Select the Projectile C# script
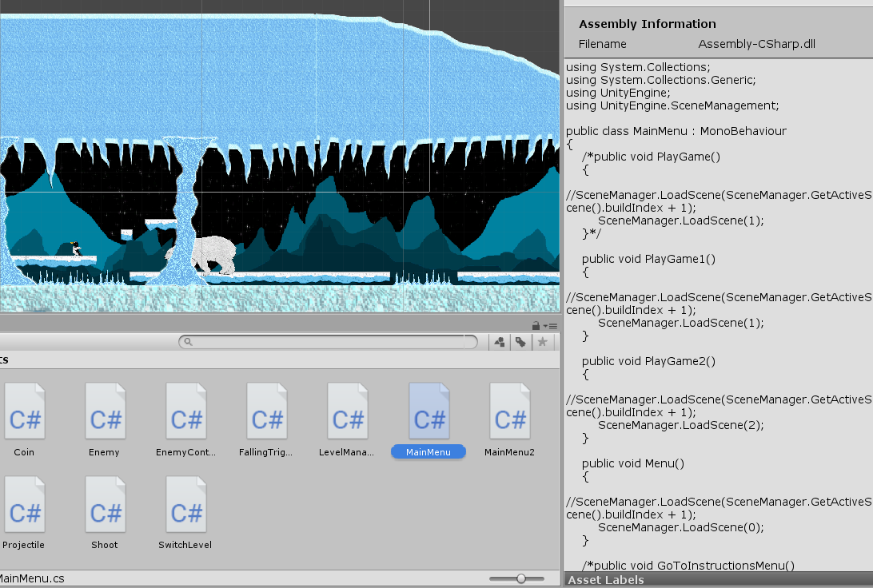Viewport: 873px width, 588px height. (x=24, y=504)
